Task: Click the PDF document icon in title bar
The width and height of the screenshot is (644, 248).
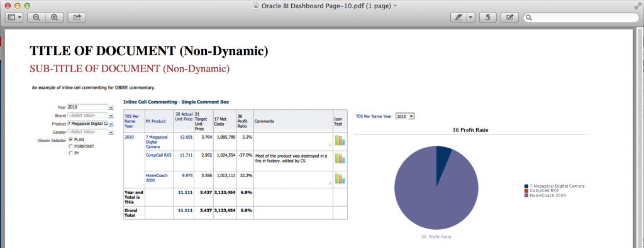Action: [255, 6]
